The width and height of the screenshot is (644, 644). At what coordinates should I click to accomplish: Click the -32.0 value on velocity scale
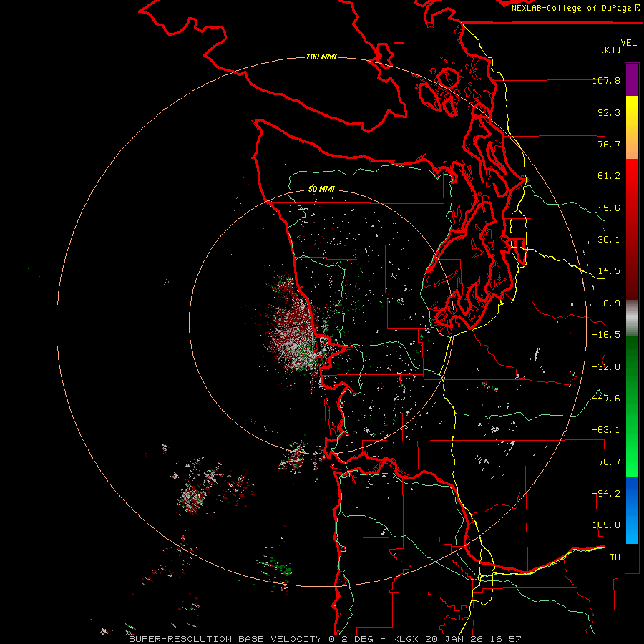[x=606, y=367]
